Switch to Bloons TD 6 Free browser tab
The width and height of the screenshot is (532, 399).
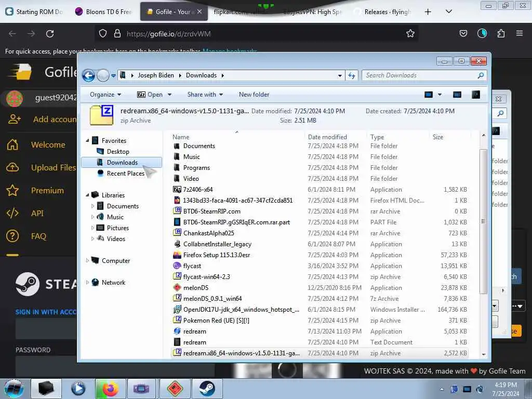[104, 12]
